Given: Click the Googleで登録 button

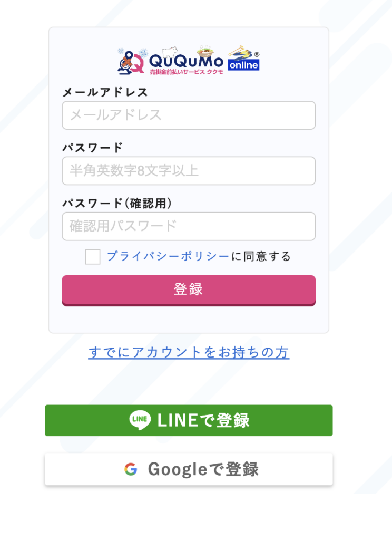Looking at the screenshot, I should coord(189,469).
